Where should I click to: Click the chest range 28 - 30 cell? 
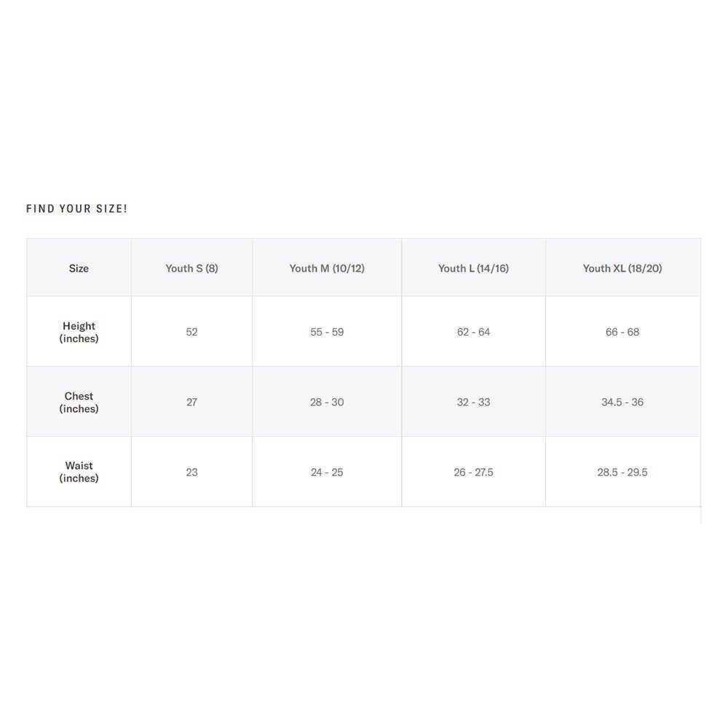click(x=327, y=402)
